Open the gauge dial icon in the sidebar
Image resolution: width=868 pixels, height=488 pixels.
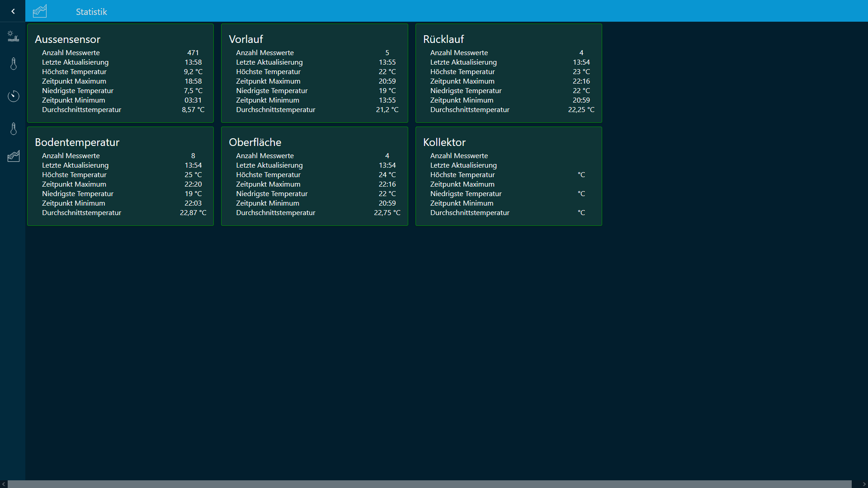click(x=14, y=96)
